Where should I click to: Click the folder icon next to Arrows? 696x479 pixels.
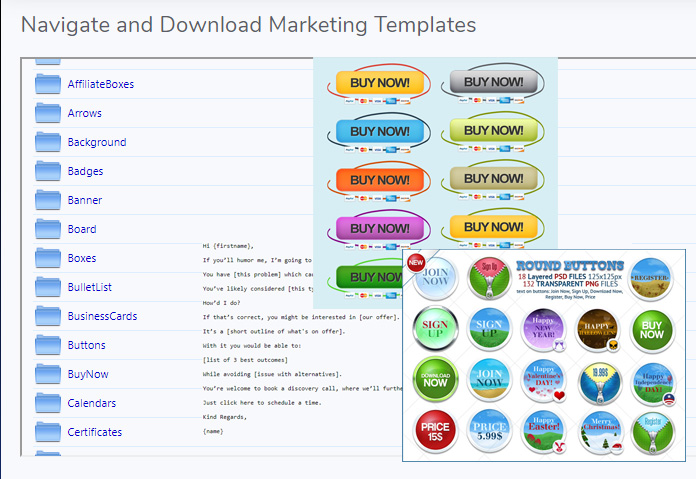tap(48, 113)
